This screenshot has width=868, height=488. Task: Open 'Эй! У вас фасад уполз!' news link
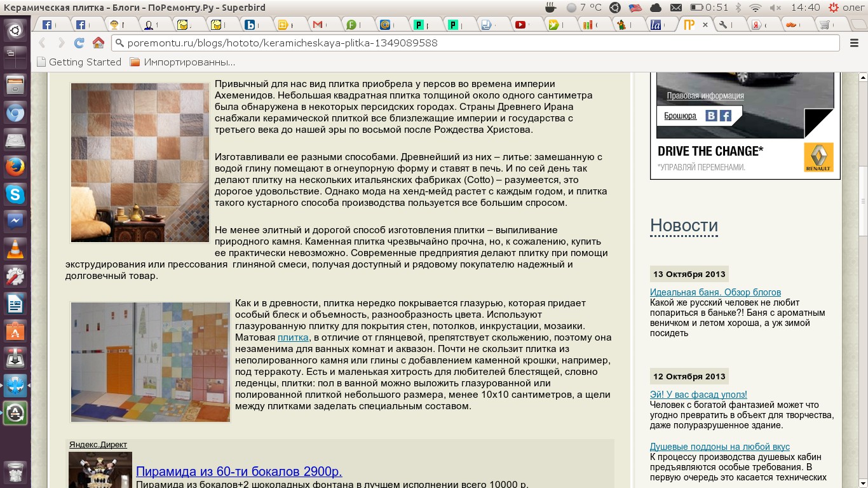point(698,395)
